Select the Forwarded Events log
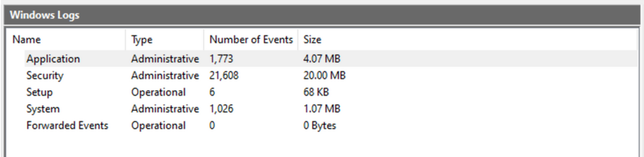The height and width of the screenshot is (157, 644). click(x=67, y=125)
